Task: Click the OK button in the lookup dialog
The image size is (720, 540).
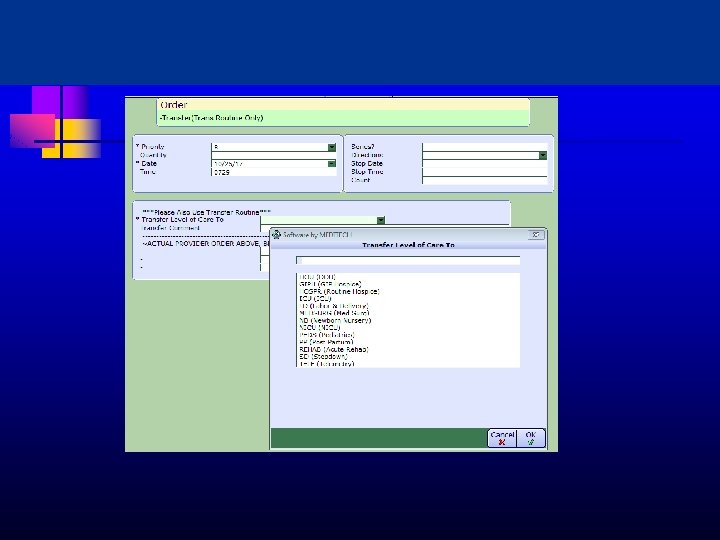Action: tap(531, 438)
